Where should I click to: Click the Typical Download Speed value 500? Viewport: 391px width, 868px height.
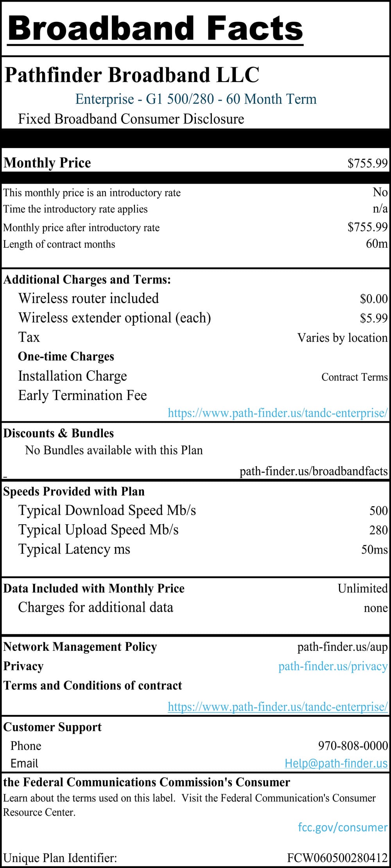(378, 511)
